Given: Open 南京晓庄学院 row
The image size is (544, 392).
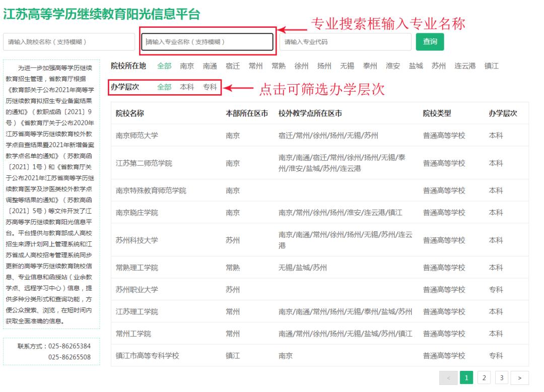Looking at the screenshot, I should tap(320, 212).
